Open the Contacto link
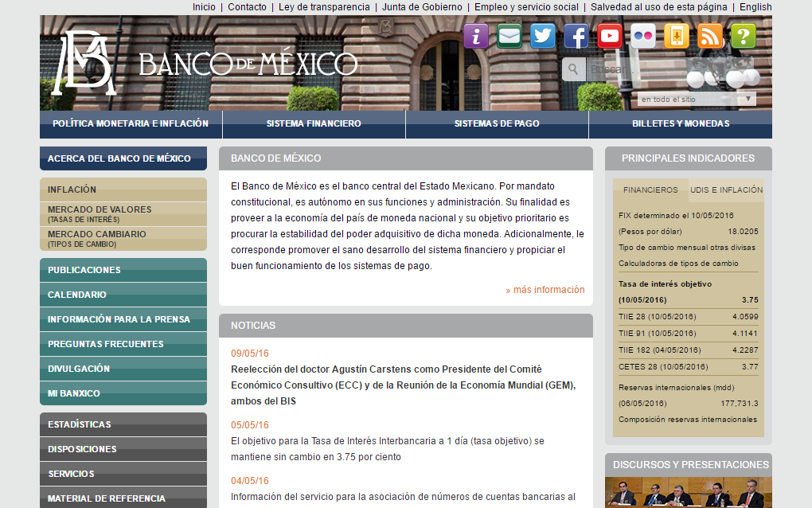 (x=247, y=6)
